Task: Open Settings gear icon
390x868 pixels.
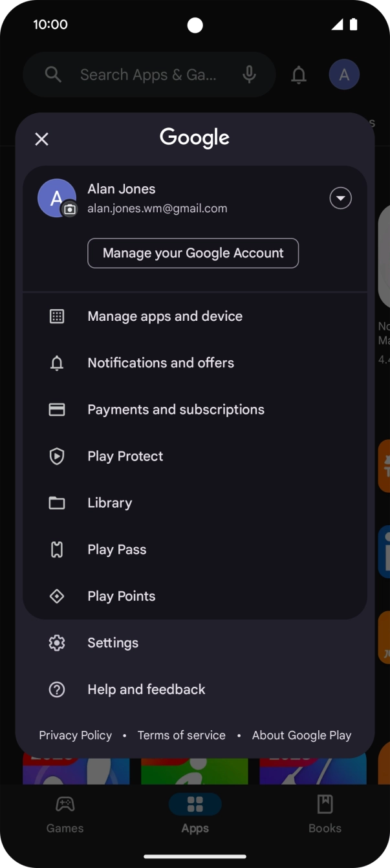Action: (x=57, y=643)
